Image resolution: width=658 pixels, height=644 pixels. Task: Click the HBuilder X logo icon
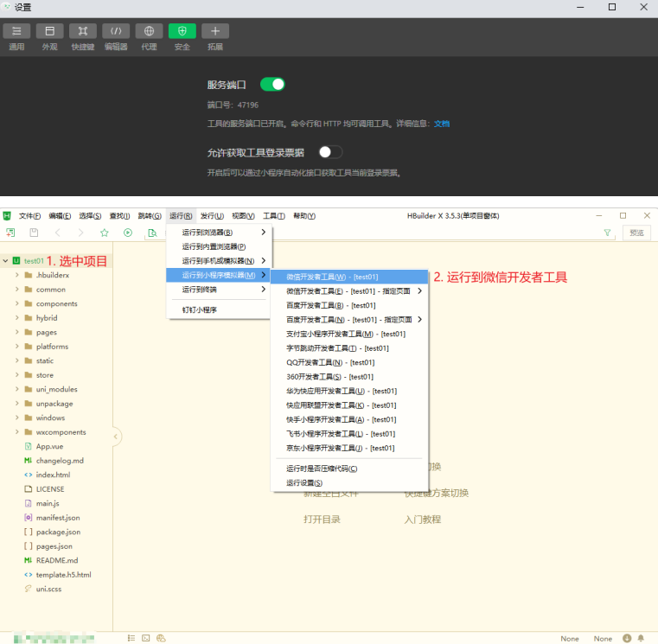[x=7, y=215]
